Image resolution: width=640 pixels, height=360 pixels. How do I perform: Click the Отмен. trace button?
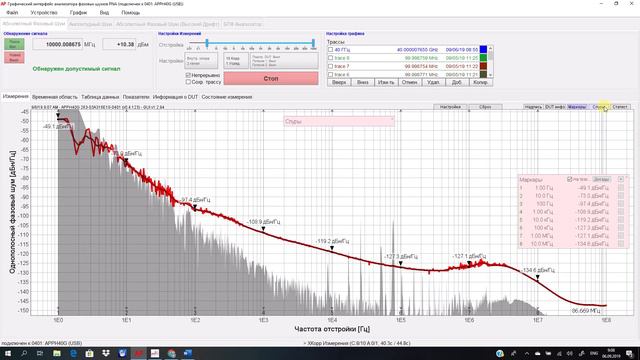tap(409, 82)
